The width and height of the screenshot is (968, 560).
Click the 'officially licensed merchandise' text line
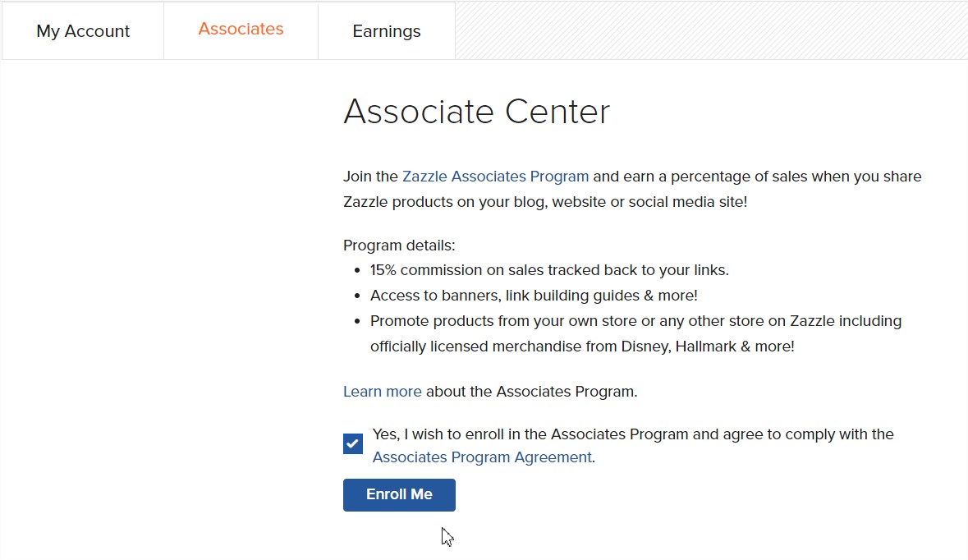point(582,347)
